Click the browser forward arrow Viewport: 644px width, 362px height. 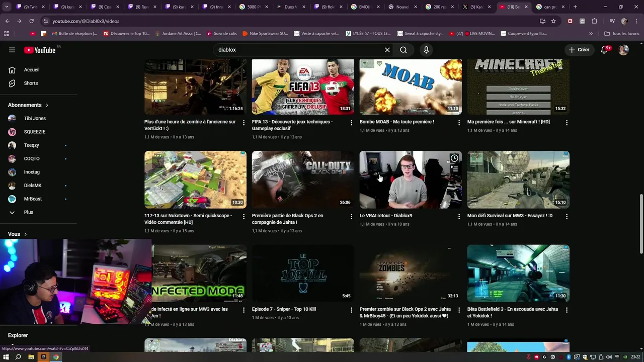19,21
